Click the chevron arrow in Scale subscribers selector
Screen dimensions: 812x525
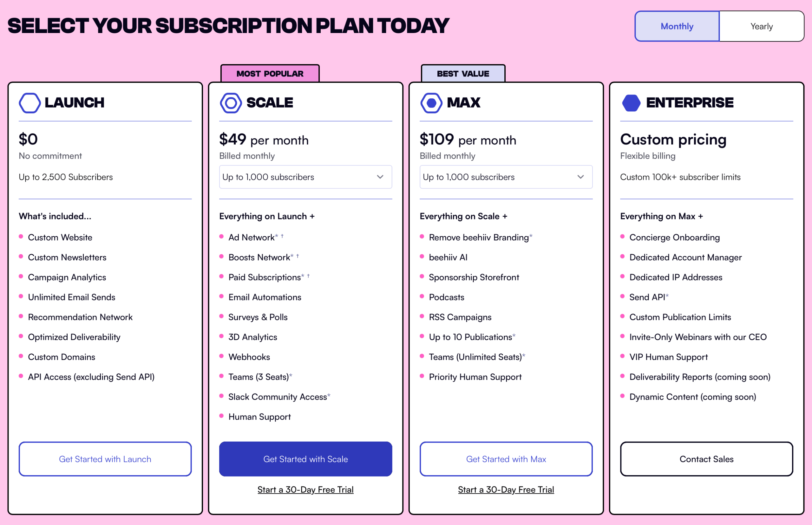380,177
